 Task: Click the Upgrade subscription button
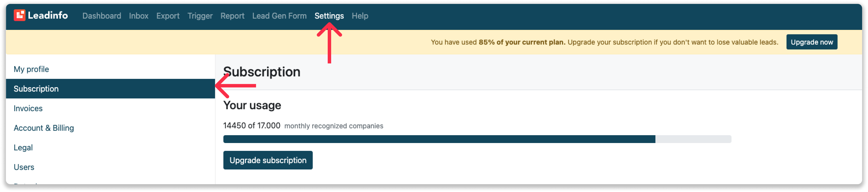tap(268, 160)
